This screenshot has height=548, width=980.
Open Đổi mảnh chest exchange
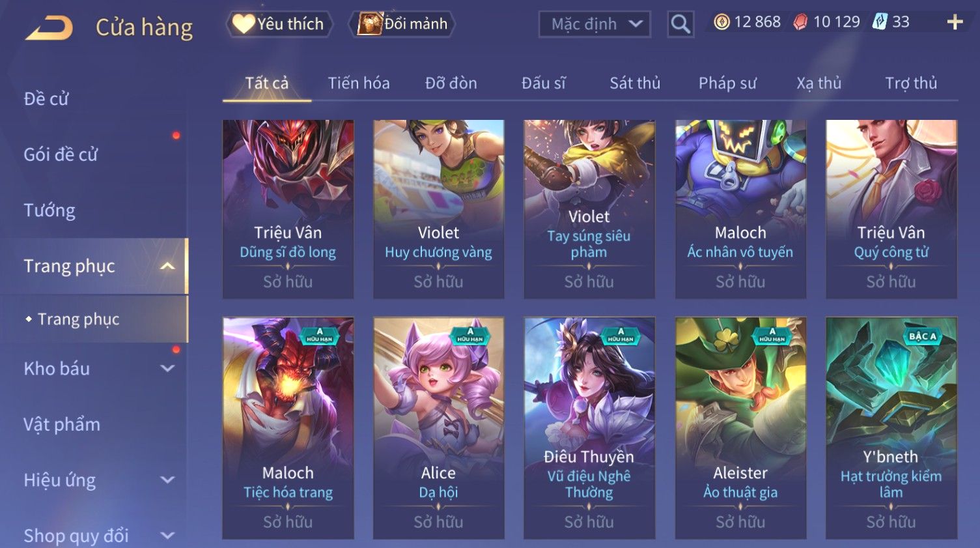pyautogui.click(x=402, y=24)
